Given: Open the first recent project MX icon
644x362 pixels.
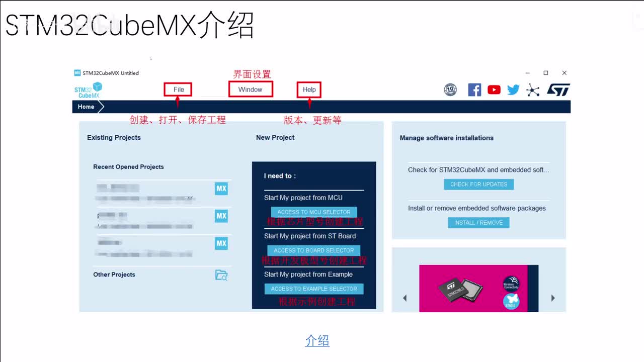Looking at the screenshot, I should pyautogui.click(x=221, y=189).
